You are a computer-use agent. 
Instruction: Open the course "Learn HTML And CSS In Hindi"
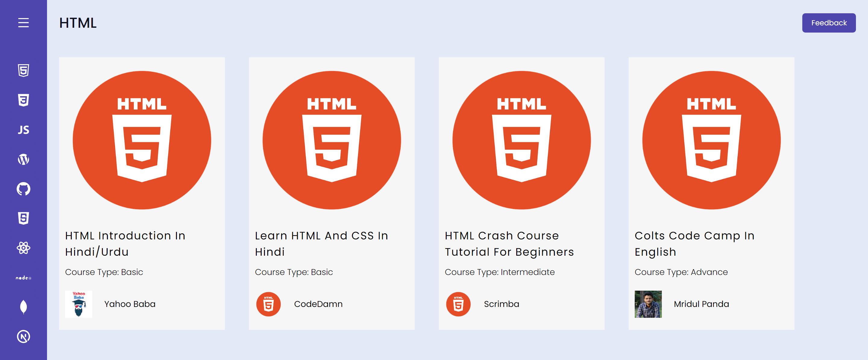(322, 244)
